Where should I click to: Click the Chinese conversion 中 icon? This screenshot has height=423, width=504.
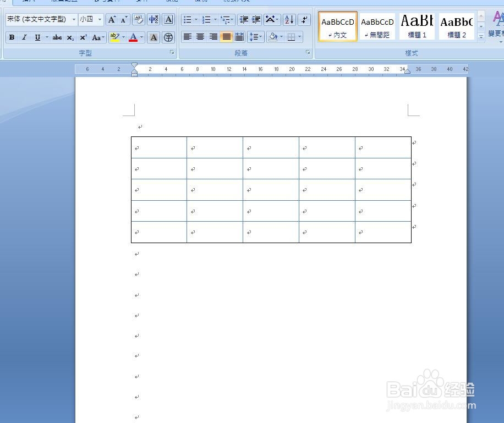click(154, 20)
